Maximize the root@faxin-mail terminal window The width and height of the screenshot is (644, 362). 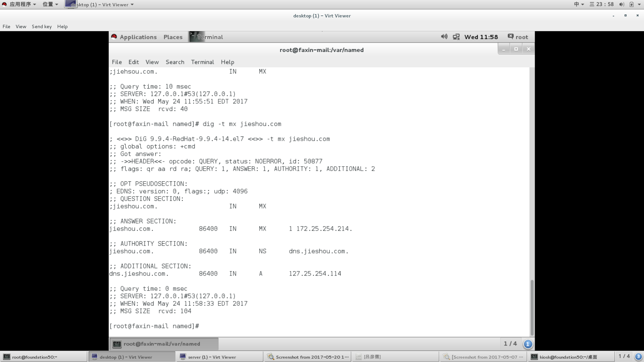[x=516, y=49]
